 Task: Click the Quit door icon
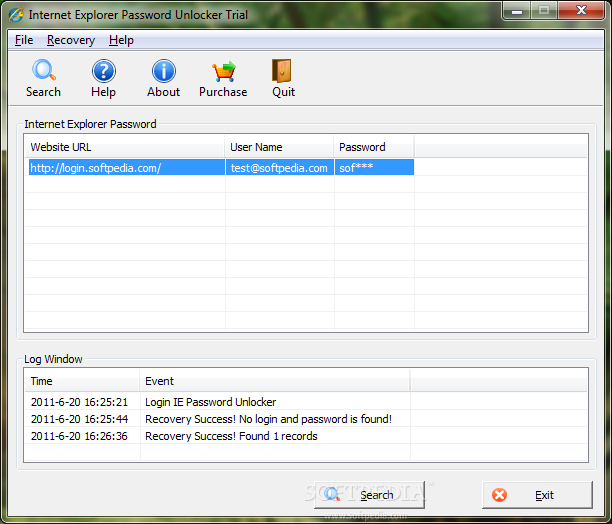281,71
